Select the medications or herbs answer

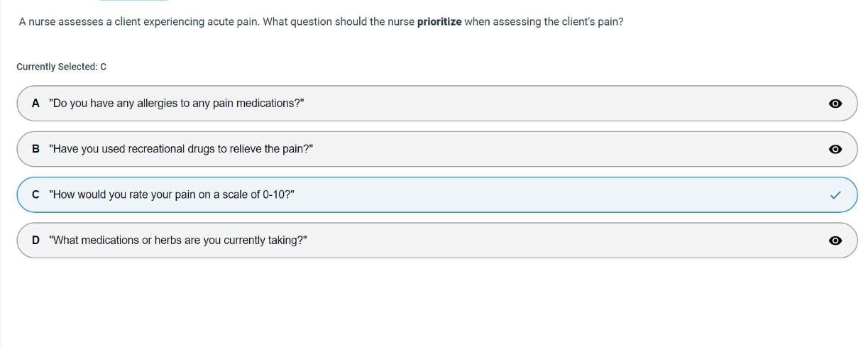(x=178, y=240)
